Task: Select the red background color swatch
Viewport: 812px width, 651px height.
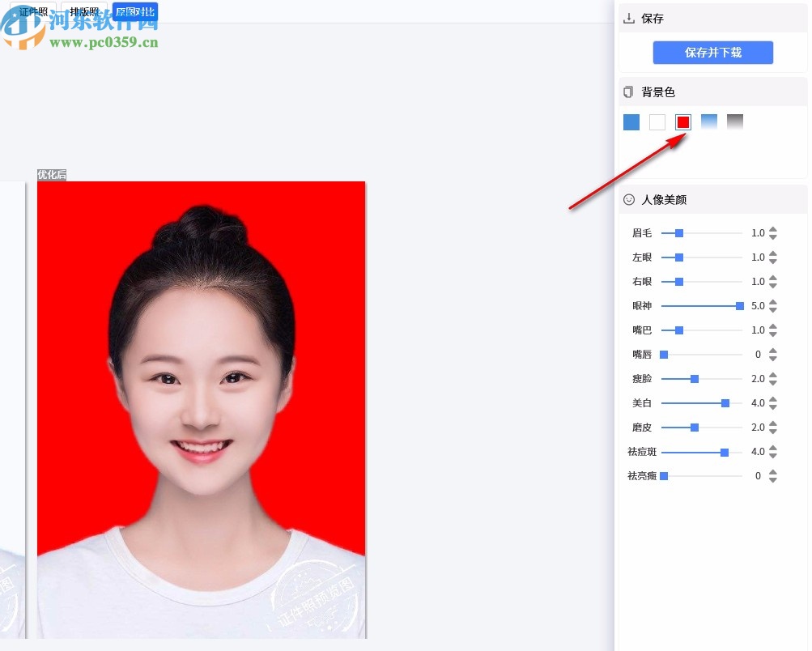Action: click(x=683, y=121)
